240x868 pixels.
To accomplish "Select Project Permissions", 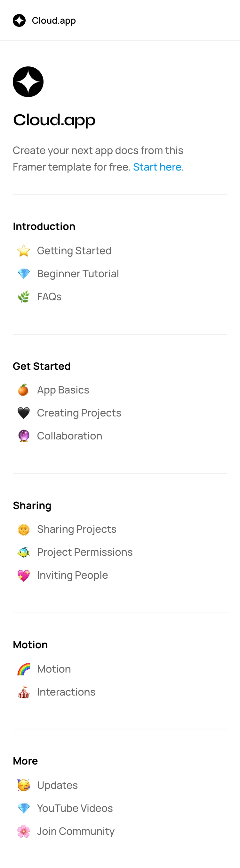I will pos(85,552).
